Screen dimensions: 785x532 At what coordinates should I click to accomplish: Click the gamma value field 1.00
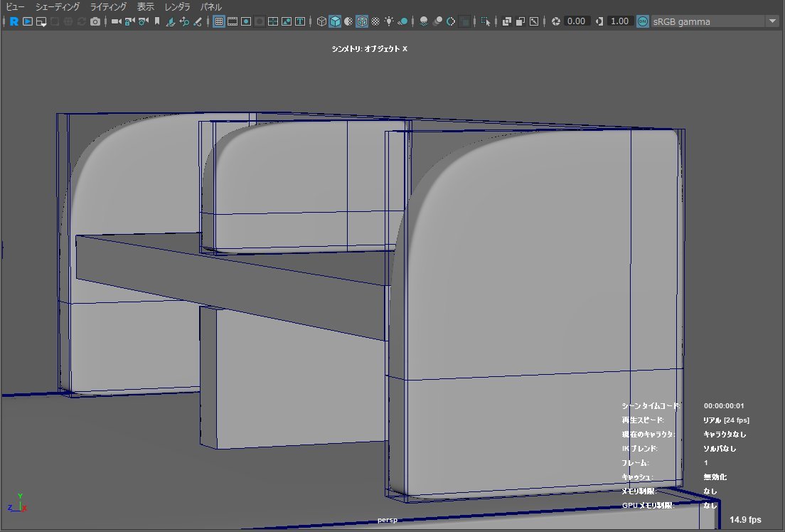click(620, 21)
